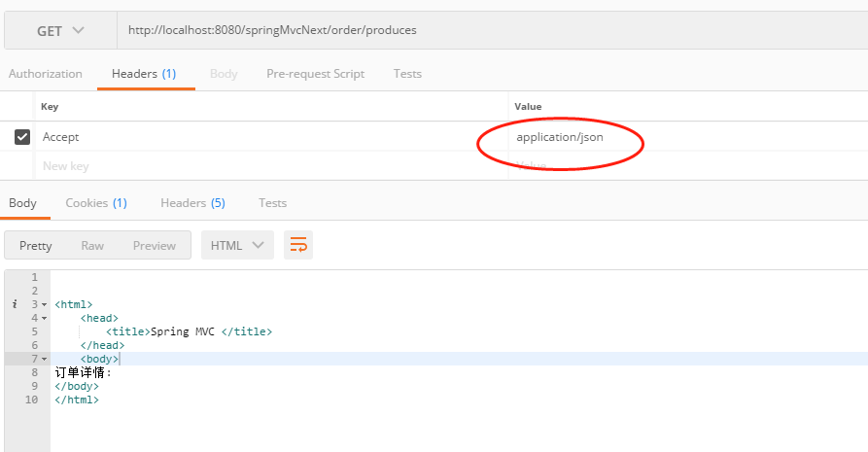
Task: Open the response Headers (5) tab
Action: pyautogui.click(x=192, y=203)
